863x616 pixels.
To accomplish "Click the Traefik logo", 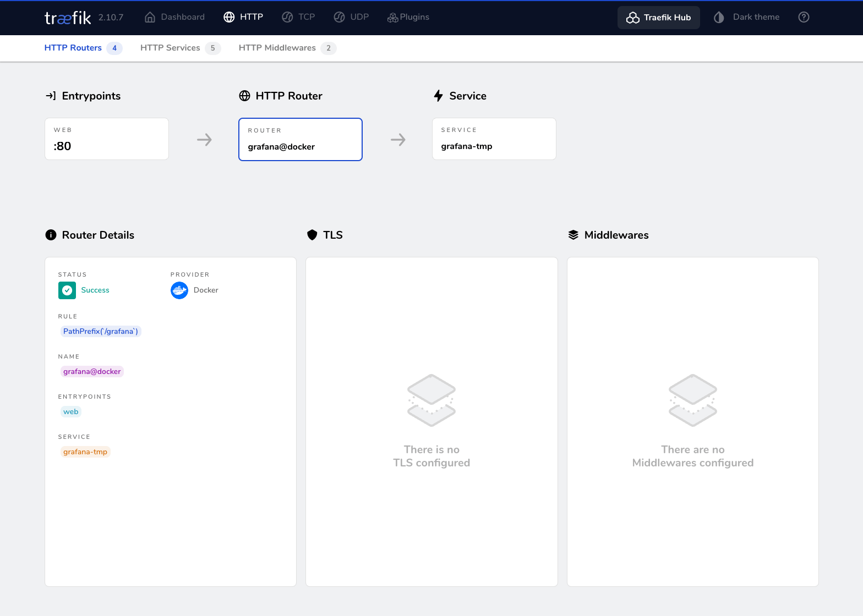I will tap(68, 18).
